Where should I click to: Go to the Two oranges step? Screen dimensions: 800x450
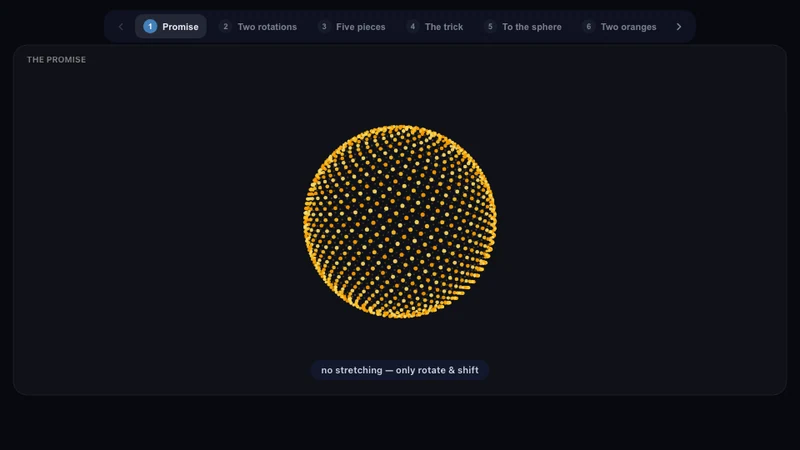[619, 27]
